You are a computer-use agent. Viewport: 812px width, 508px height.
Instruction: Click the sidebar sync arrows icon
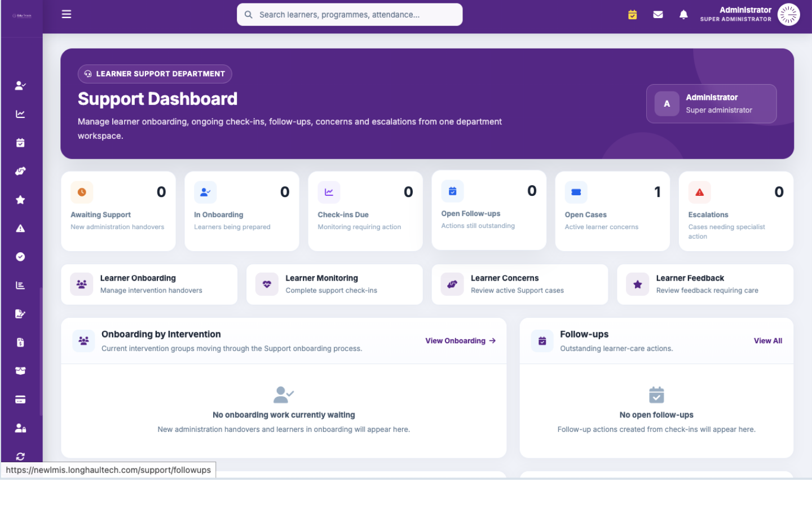(x=20, y=456)
